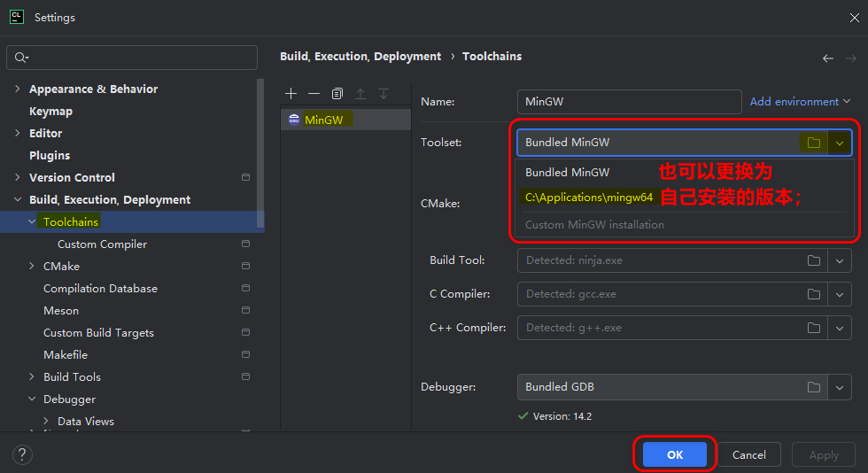
Task: Expand the Appearance & Behavior section
Action: click(18, 89)
